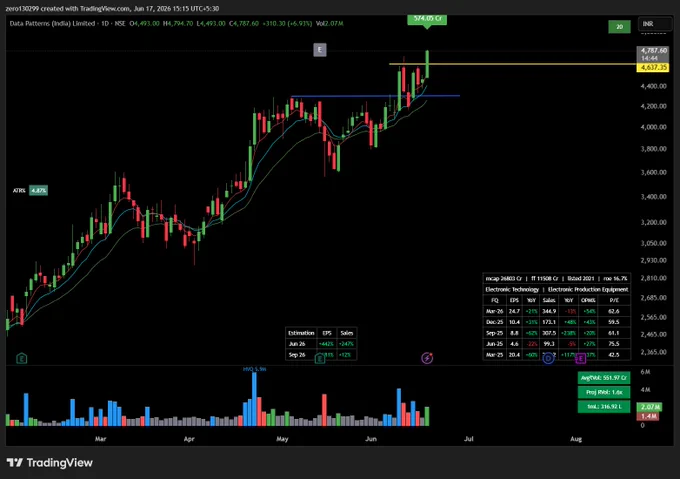Click the Jun label on time axis
680x479 pixels.
point(371,439)
